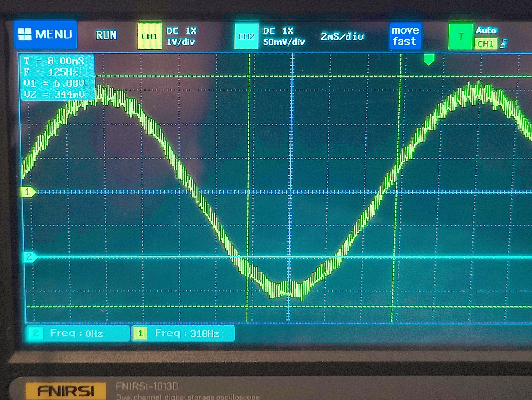Tap CH1 DC 1X coupling setting

click(x=181, y=30)
